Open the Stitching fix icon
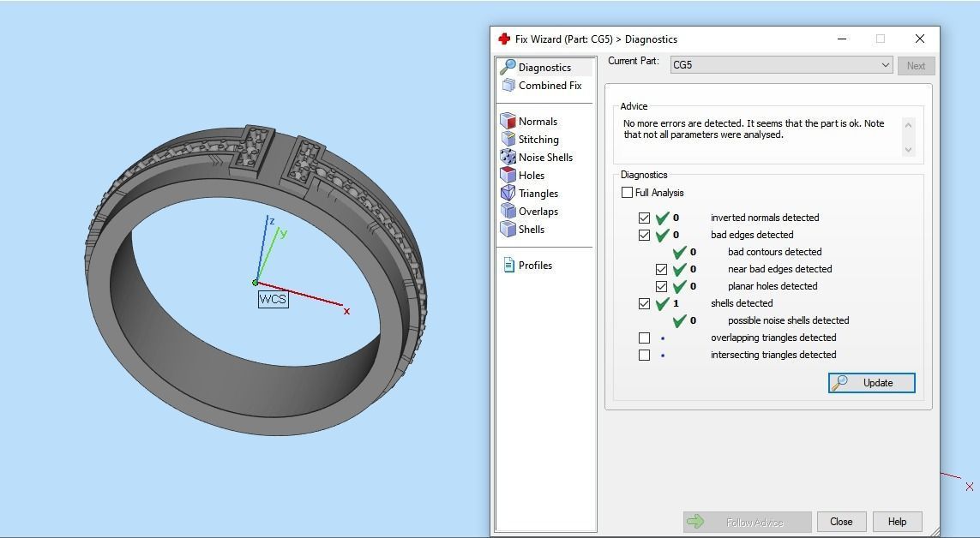Viewport: 980px width, 538px height. tap(508, 139)
